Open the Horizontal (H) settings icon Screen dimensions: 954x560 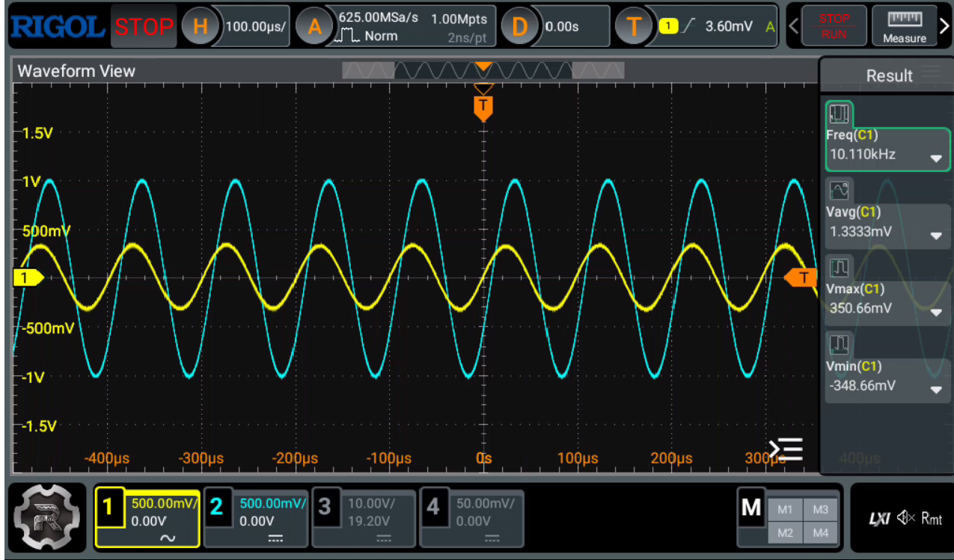(x=200, y=27)
